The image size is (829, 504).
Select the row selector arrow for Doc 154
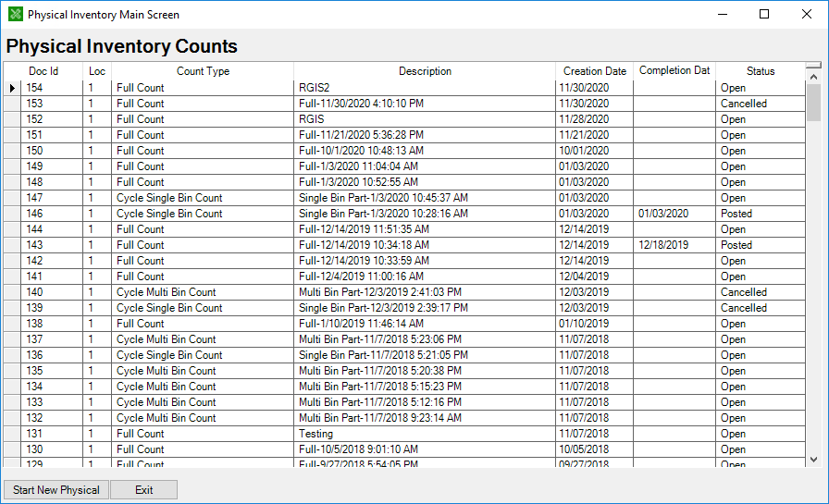12,88
